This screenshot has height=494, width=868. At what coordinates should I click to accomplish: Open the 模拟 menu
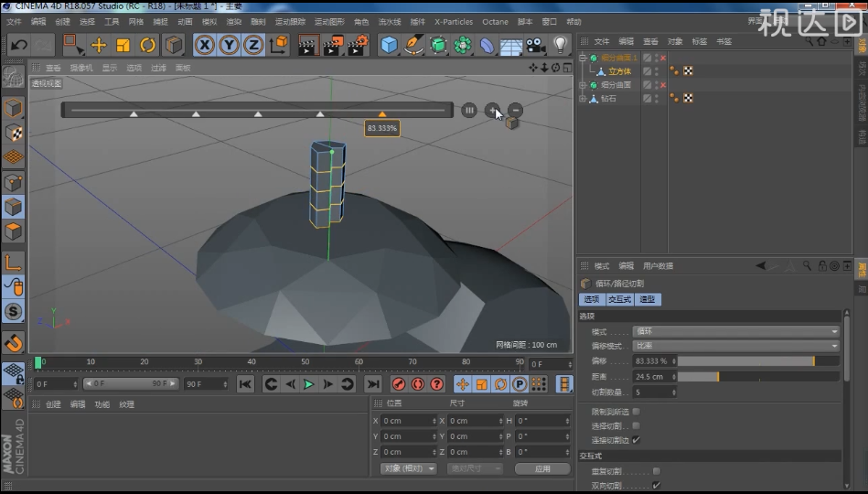pos(209,22)
